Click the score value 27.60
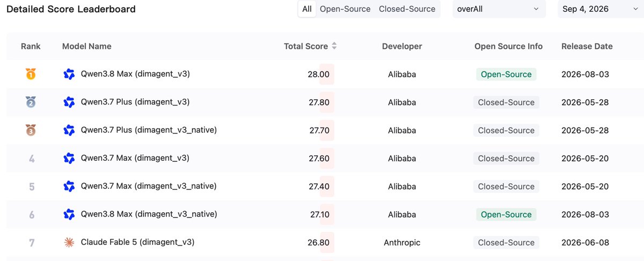Viewport: 644px width, 261px height. (x=319, y=158)
